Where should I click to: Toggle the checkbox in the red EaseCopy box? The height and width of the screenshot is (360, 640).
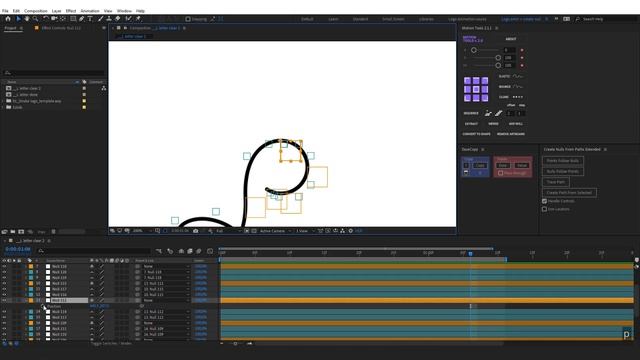pos(500,173)
